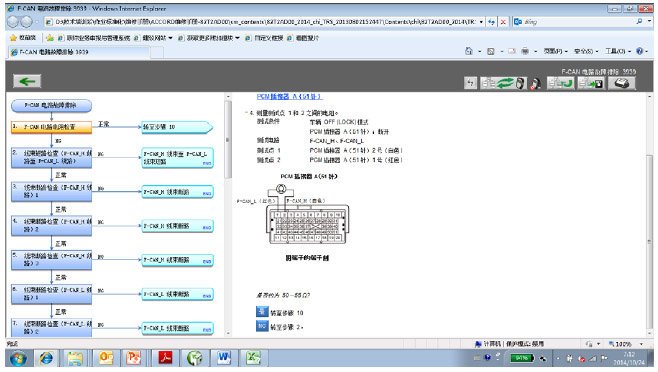Select the blue NO answer box
The image size is (658, 372).
tap(262, 326)
